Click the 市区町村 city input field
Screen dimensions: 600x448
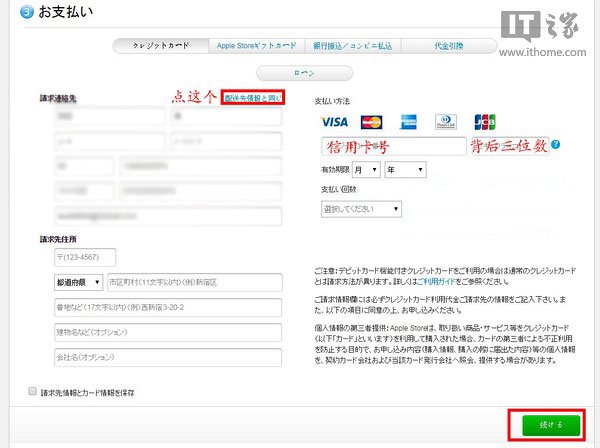coord(195,282)
